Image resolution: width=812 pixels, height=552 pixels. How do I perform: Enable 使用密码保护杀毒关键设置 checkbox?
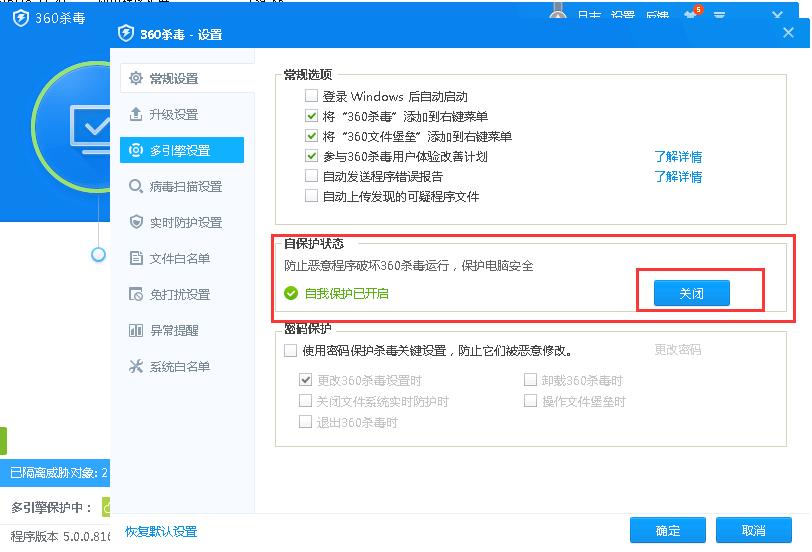pyautogui.click(x=290, y=351)
